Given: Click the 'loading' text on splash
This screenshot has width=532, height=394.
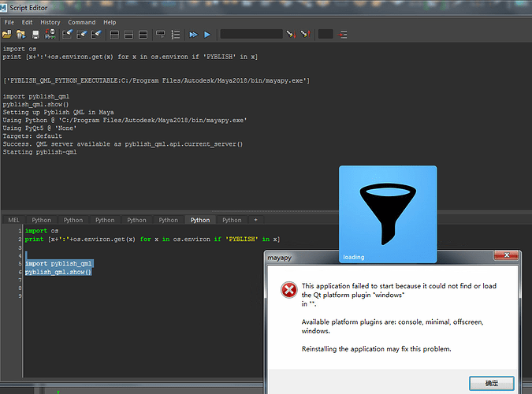Looking at the screenshot, I should (x=354, y=257).
